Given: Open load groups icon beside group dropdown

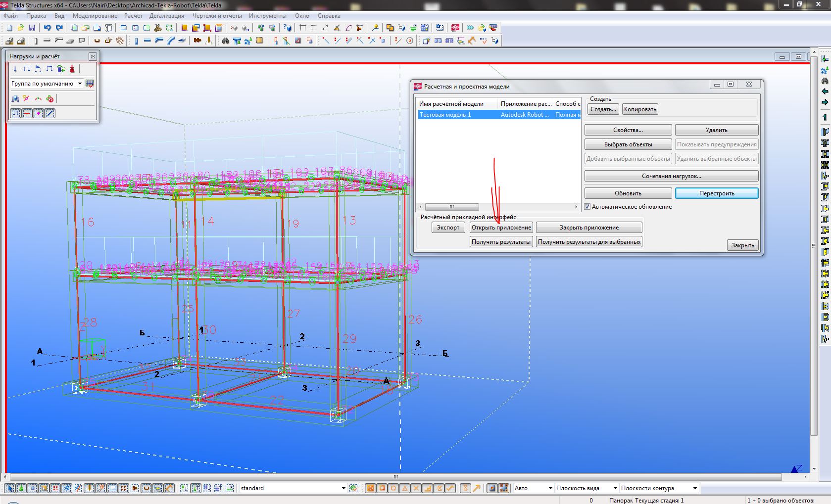Looking at the screenshot, I should point(90,84).
